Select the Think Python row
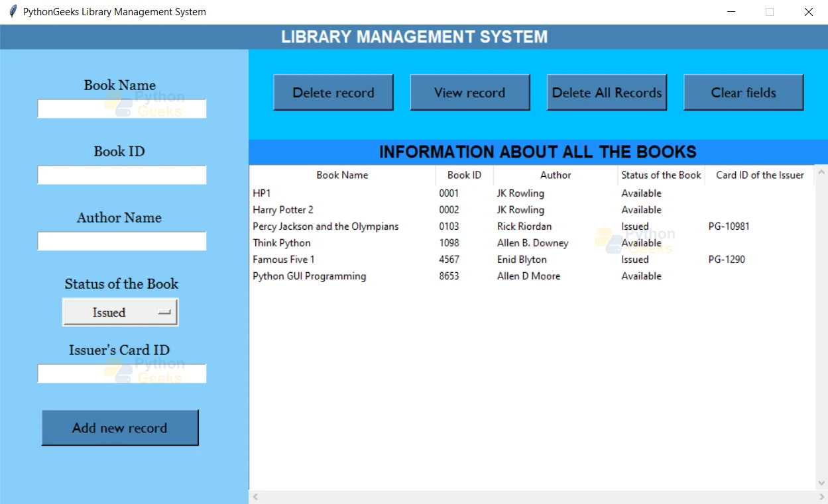Viewport: 828px width, 504px height. tap(532, 243)
